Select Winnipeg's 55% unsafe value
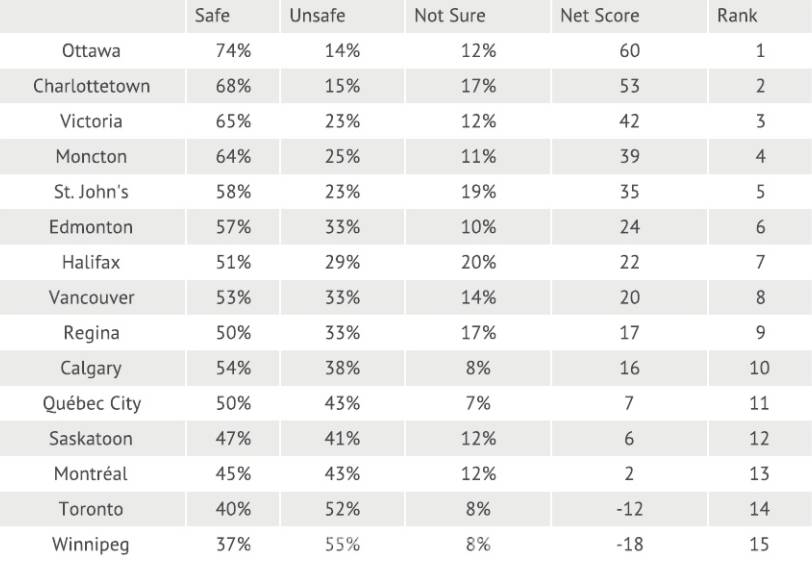Screen dimensions: 812x561 click(x=342, y=545)
